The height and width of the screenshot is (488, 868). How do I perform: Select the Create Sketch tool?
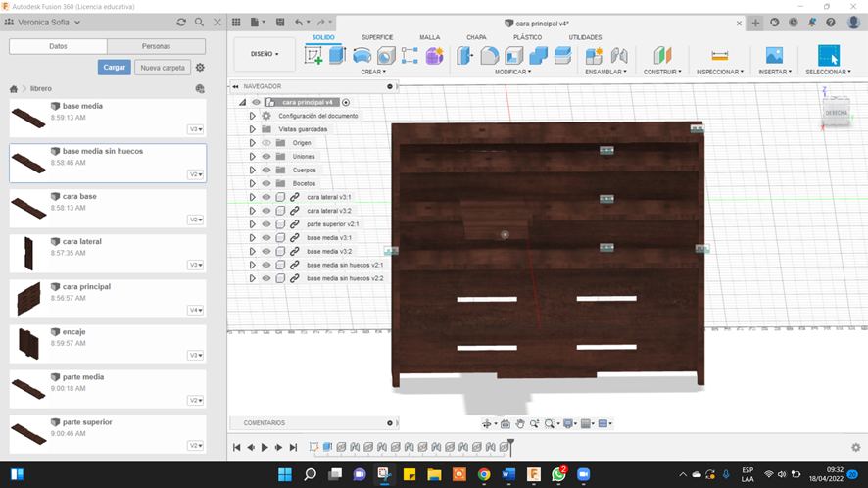coord(313,56)
